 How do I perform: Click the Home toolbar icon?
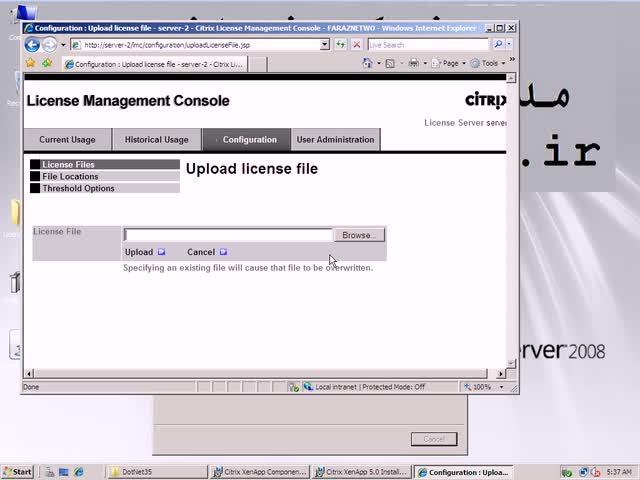[x=367, y=63]
